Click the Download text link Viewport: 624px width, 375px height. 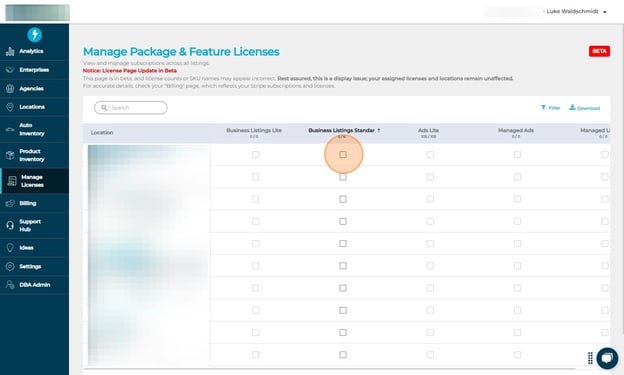coord(589,108)
